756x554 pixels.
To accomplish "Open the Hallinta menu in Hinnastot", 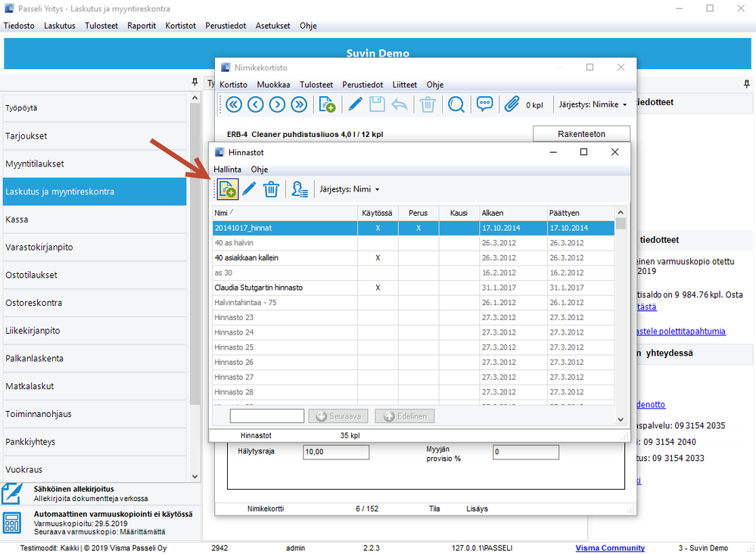I will 227,170.
